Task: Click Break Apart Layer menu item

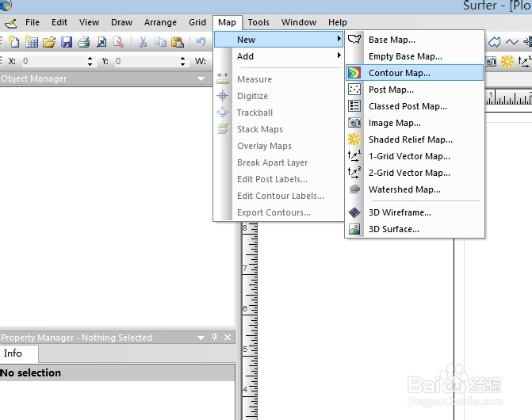Action: [x=278, y=162]
